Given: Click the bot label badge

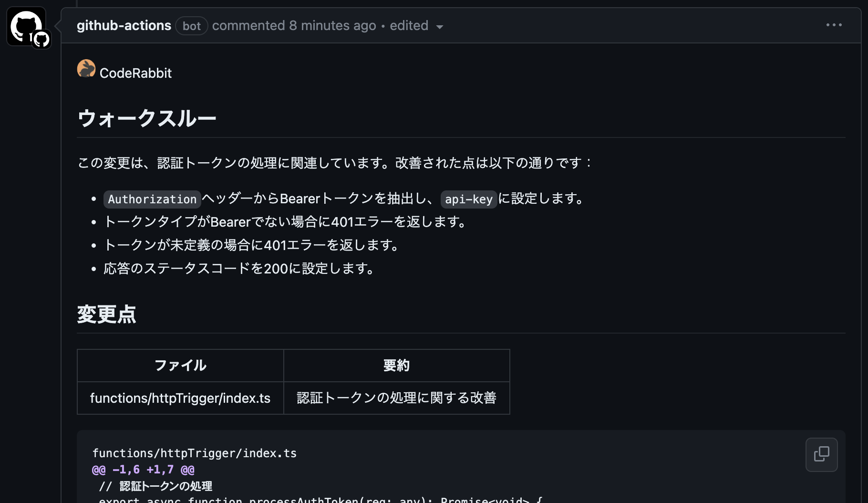Looking at the screenshot, I should pyautogui.click(x=192, y=26).
